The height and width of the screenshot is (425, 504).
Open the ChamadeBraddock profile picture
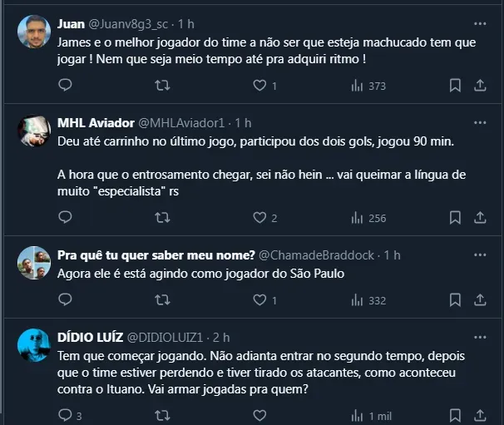click(x=34, y=264)
